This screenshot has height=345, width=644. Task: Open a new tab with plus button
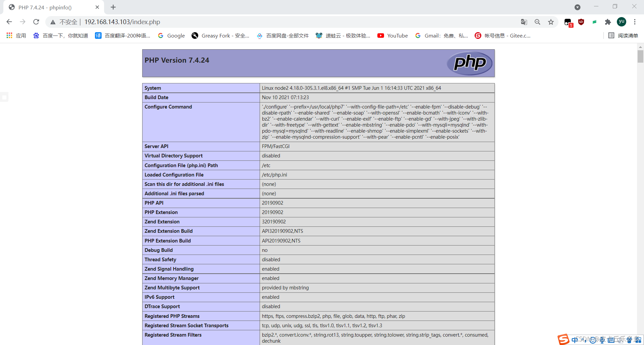113,7
